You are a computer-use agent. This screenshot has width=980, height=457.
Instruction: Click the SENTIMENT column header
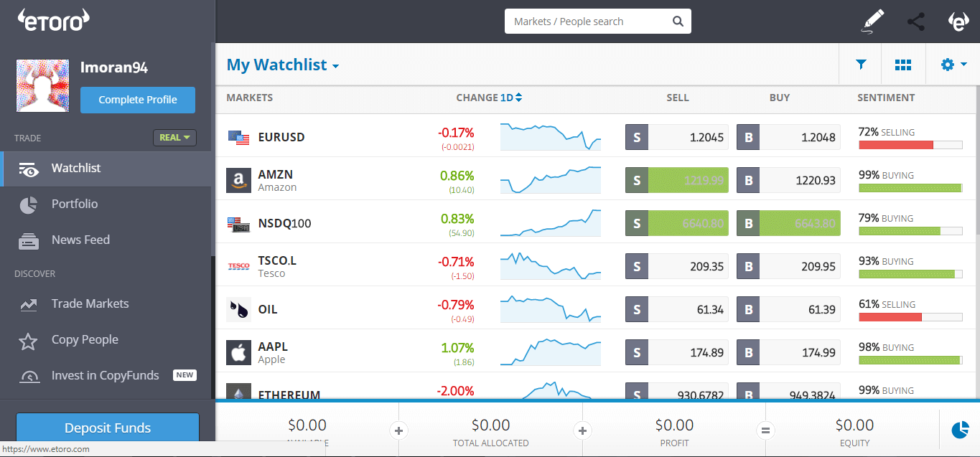886,98
